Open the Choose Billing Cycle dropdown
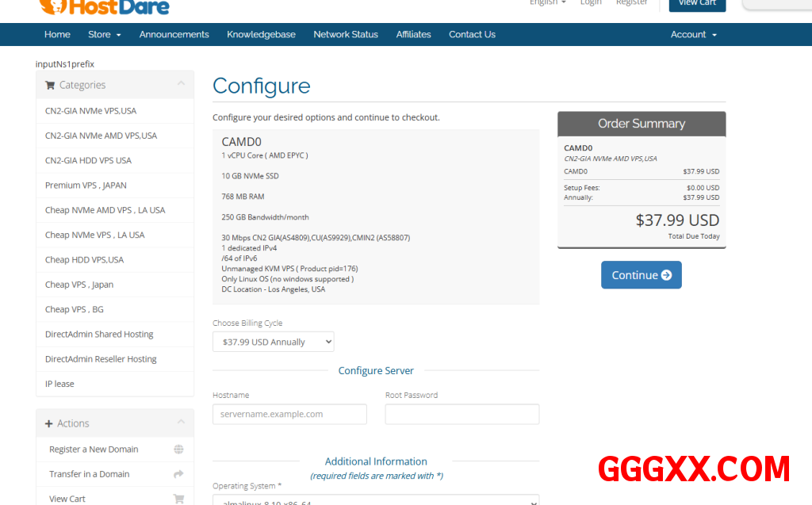 [x=273, y=342]
